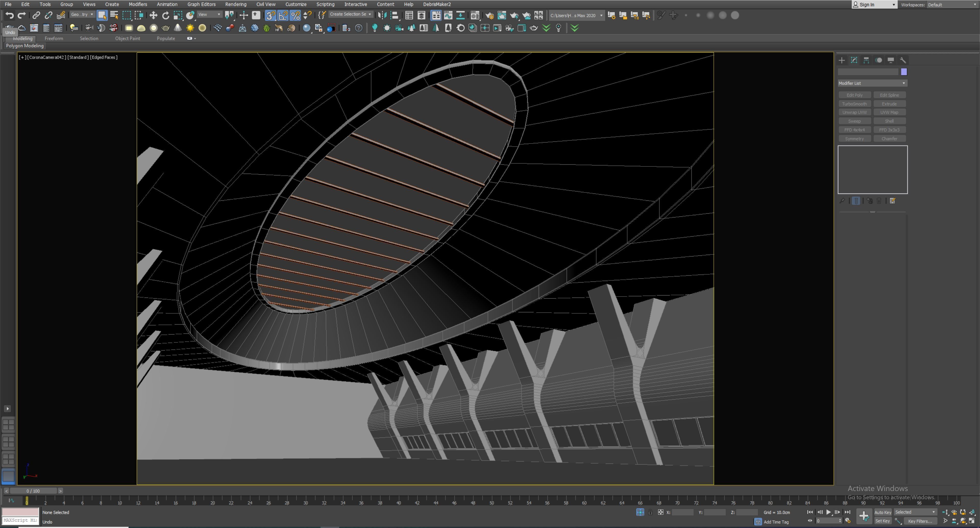Open the Hierarchy panel tab icon
980x528 pixels.
866,60
